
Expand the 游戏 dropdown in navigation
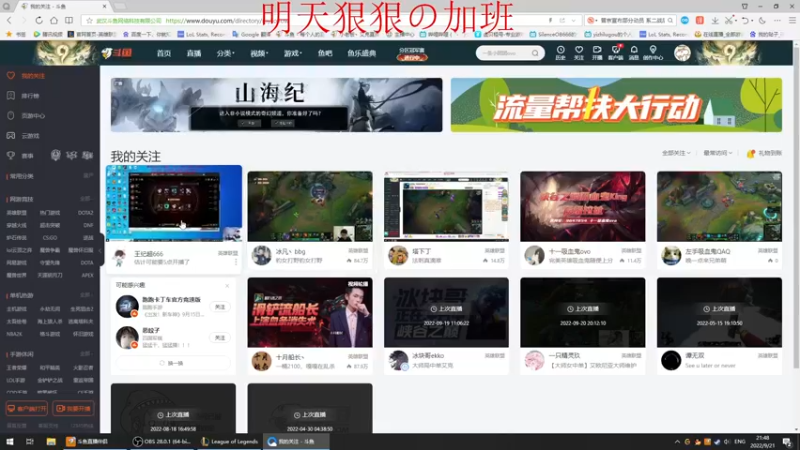[292, 53]
